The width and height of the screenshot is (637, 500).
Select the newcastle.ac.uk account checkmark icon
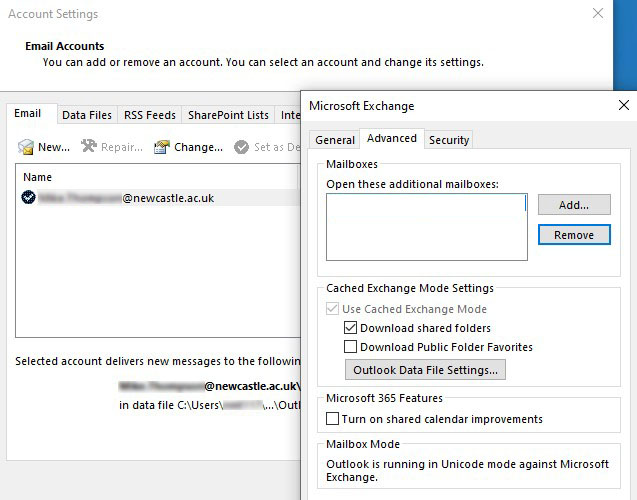tap(28, 198)
